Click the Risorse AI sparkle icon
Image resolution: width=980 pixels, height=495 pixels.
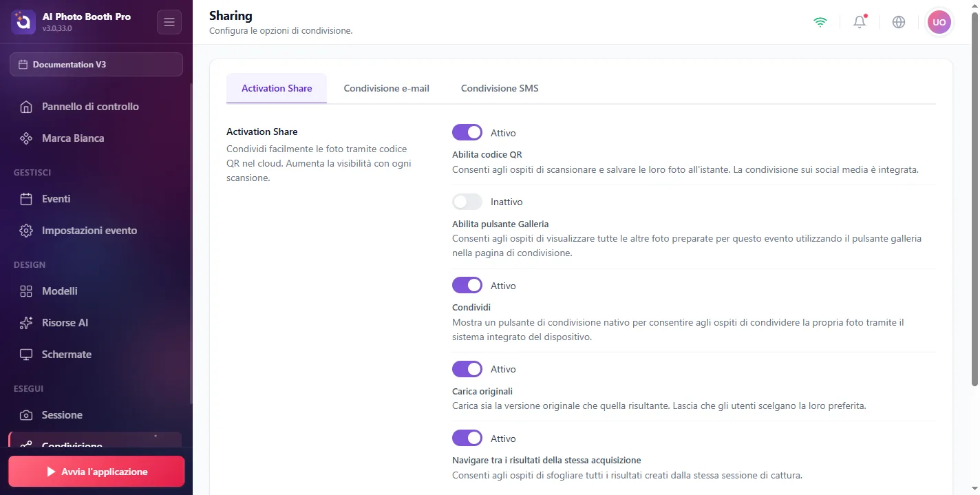[x=26, y=323]
